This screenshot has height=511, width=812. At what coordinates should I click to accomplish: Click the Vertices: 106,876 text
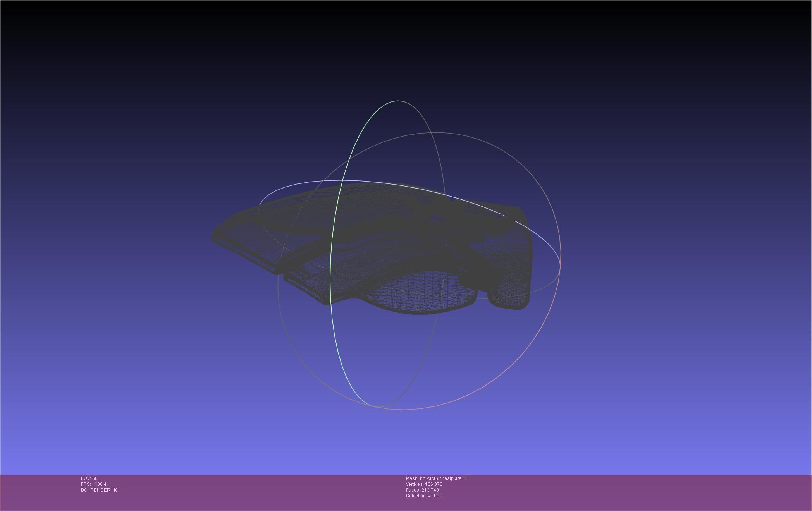pyautogui.click(x=424, y=484)
